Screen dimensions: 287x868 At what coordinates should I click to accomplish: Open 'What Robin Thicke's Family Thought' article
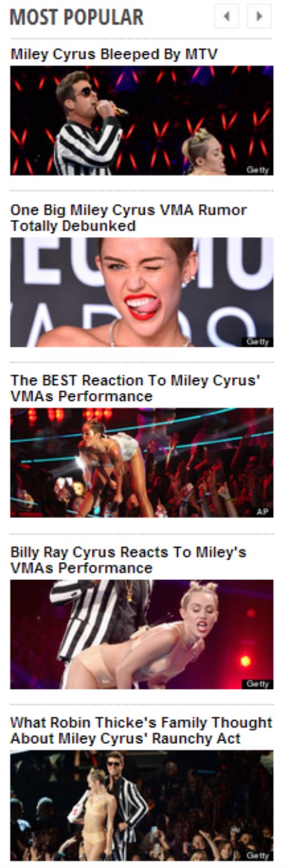coord(141,730)
